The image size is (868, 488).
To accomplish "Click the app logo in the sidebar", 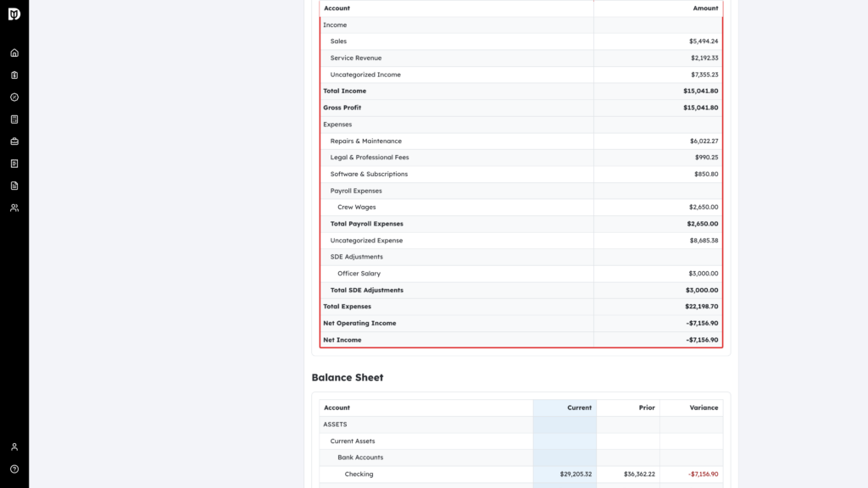I will coord(14,14).
